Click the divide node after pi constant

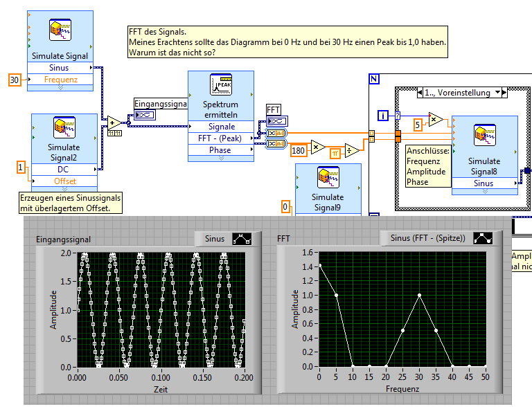point(352,151)
